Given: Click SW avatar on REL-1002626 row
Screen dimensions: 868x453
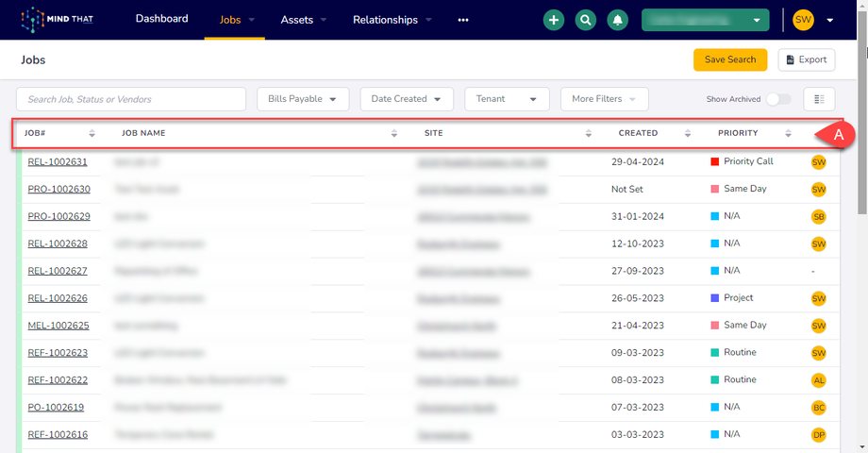Looking at the screenshot, I should point(819,298).
